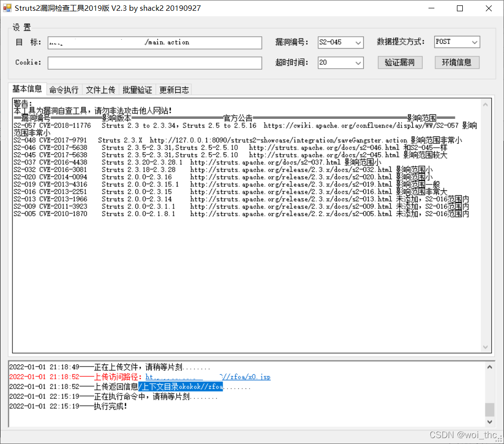Click the S2-045 CVE-2017-5638 row
Image resolution: width=504 pixels, height=444 pixels.
pyautogui.click(x=230, y=155)
